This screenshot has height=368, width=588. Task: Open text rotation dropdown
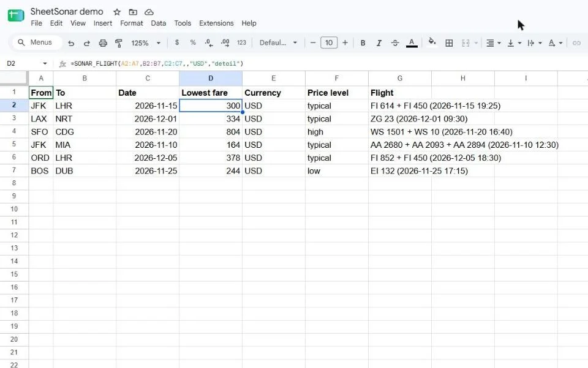[x=555, y=43]
